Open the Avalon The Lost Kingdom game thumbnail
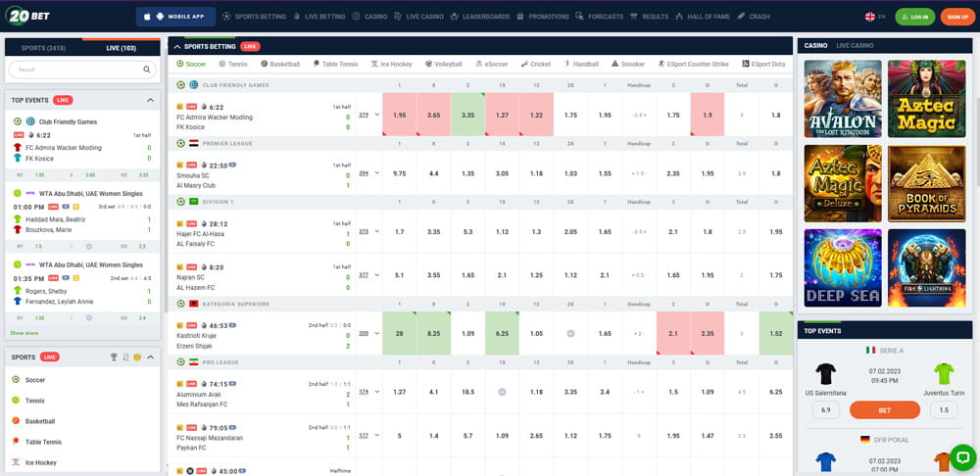980x476 pixels. coord(843,99)
